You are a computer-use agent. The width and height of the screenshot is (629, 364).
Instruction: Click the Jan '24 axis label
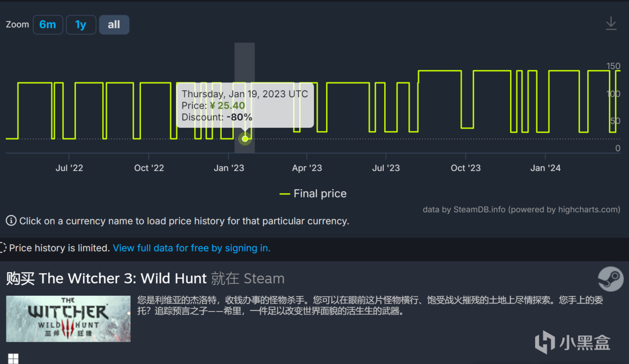pos(545,168)
